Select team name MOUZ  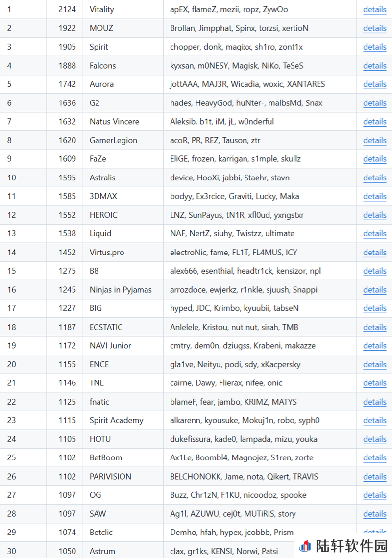[101, 28]
